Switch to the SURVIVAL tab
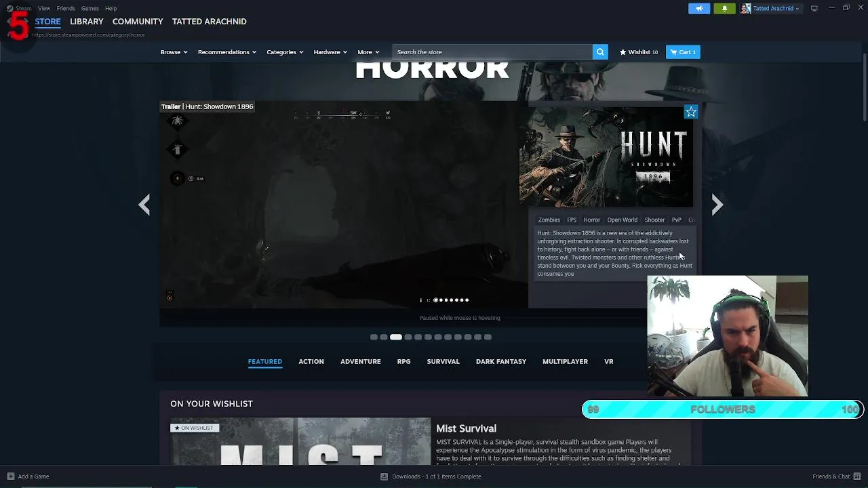The width and height of the screenshot is (868, 488). [x=443, y=361]
